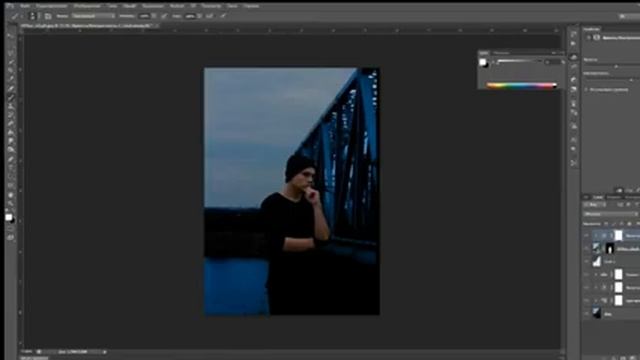Hide the top selected adjustment layer

(586, 236)
